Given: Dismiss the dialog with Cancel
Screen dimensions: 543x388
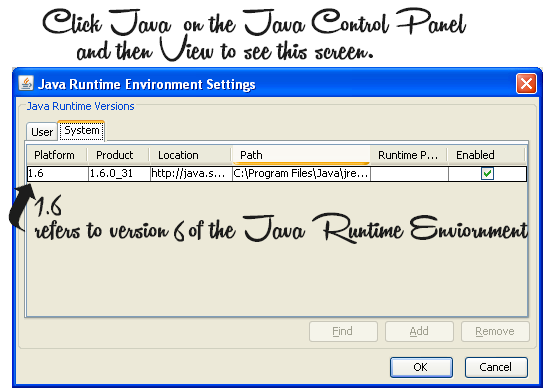Looking at the screenshot, I should 496,367.
